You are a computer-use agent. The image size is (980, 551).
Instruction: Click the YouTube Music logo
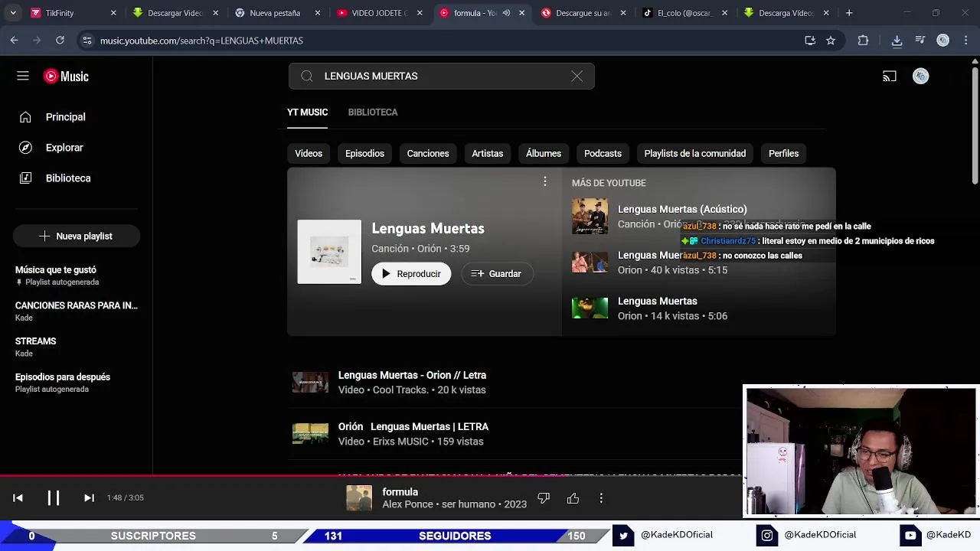[x=66, y=76]
